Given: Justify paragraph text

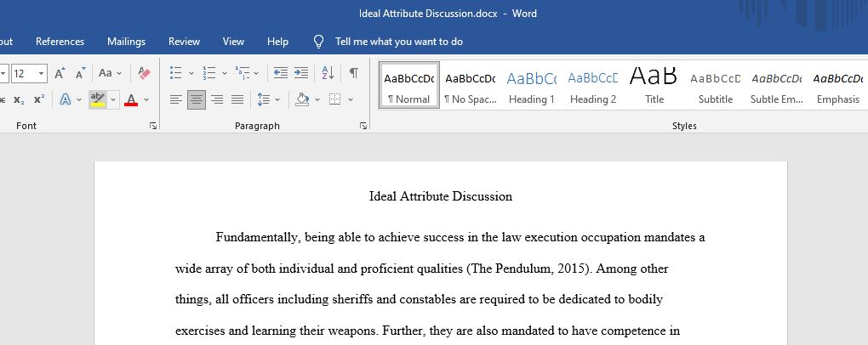Looking at the screenshot, I should point(237,99).
